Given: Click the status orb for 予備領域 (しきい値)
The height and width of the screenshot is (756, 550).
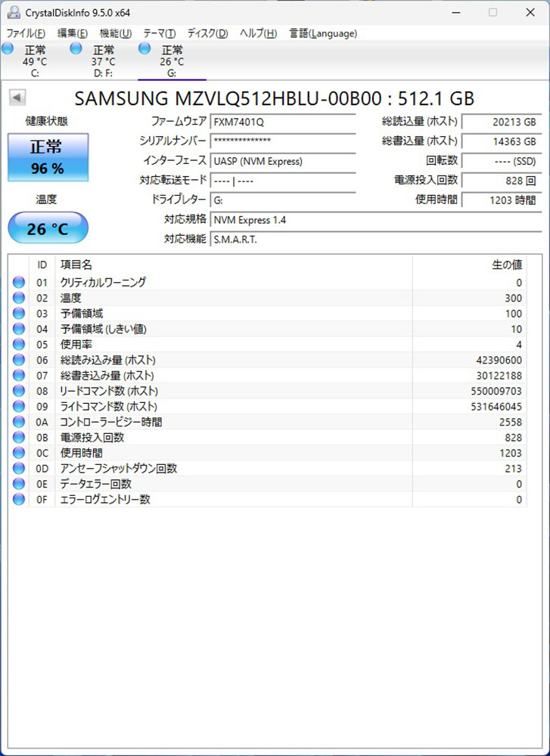Looking at the screenshot, I should (19, 329).
